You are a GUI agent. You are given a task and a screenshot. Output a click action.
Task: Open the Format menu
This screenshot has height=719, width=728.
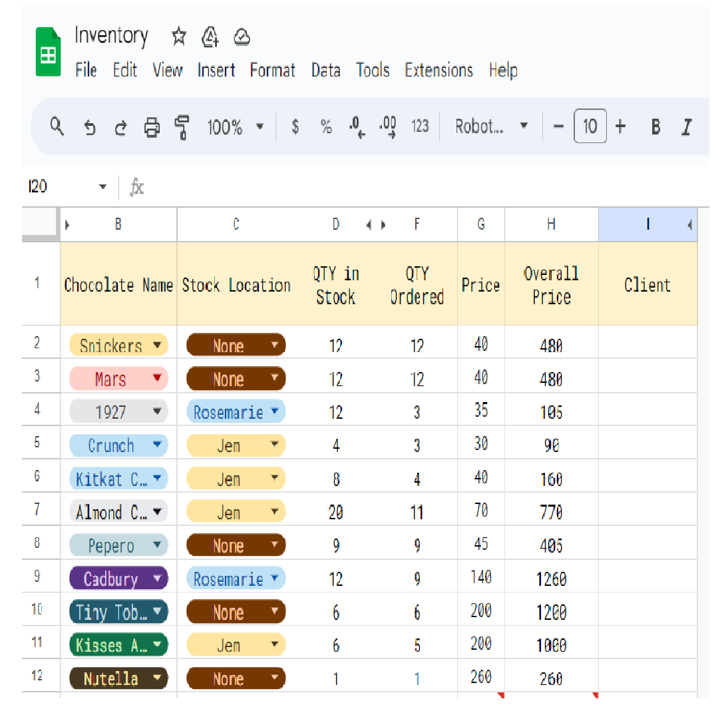pos(272,70)
